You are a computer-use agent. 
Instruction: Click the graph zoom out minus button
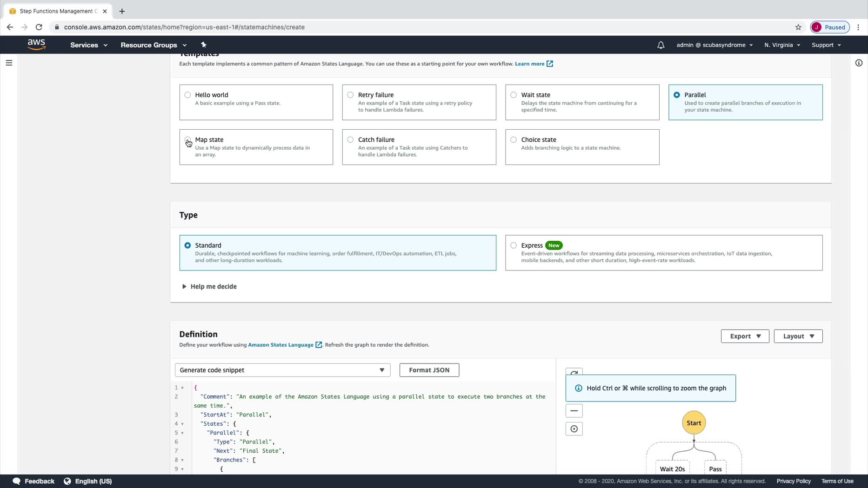(574, 410)
